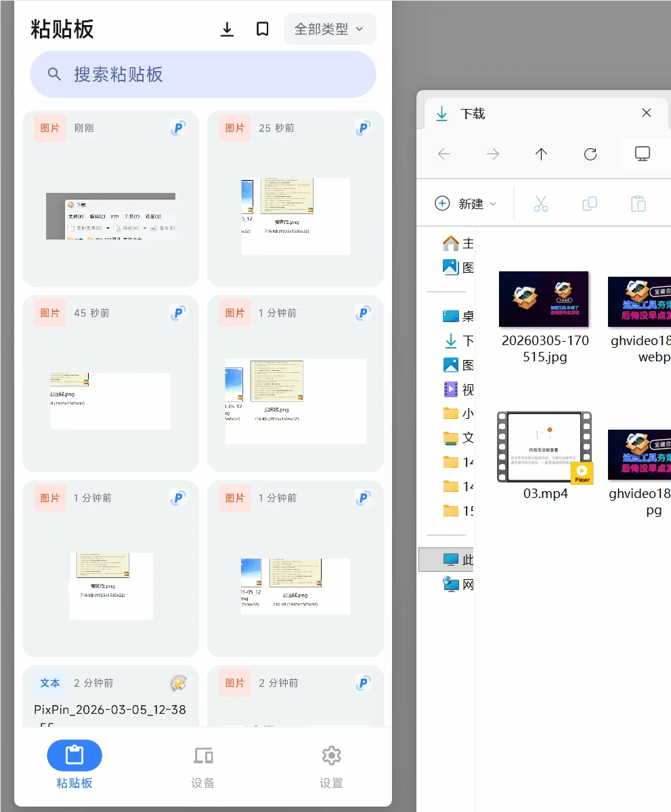Open the 小 folder in Explorer sidebar
The width and height of the screenshot is (671, 812).
[458, 413]
